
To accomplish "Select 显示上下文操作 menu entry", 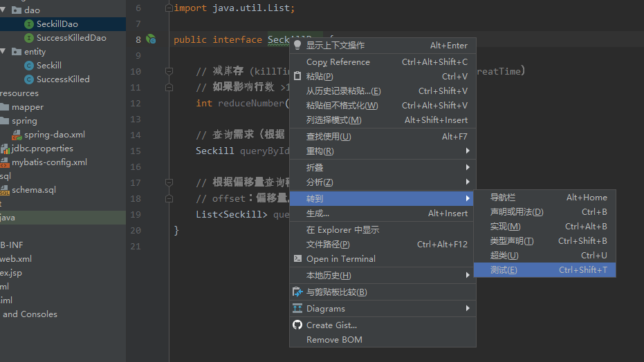I will [x=383, y=45].
